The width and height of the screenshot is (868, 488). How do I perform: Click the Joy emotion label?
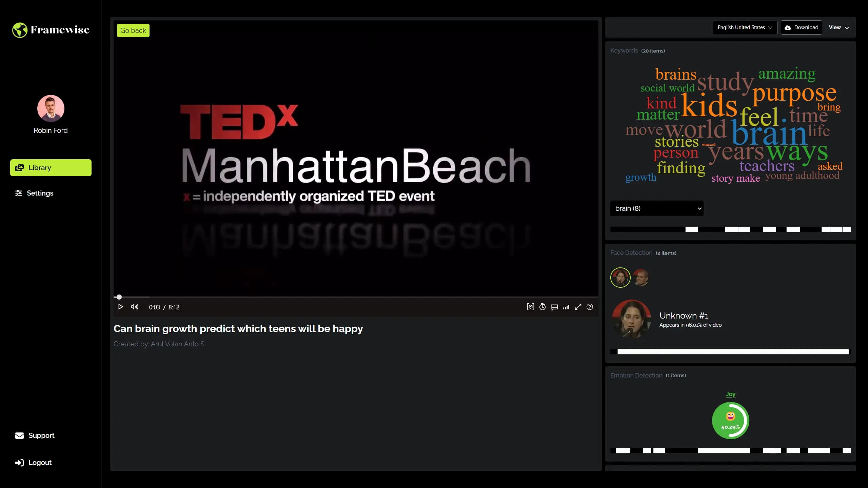click(x=730, y=394)
